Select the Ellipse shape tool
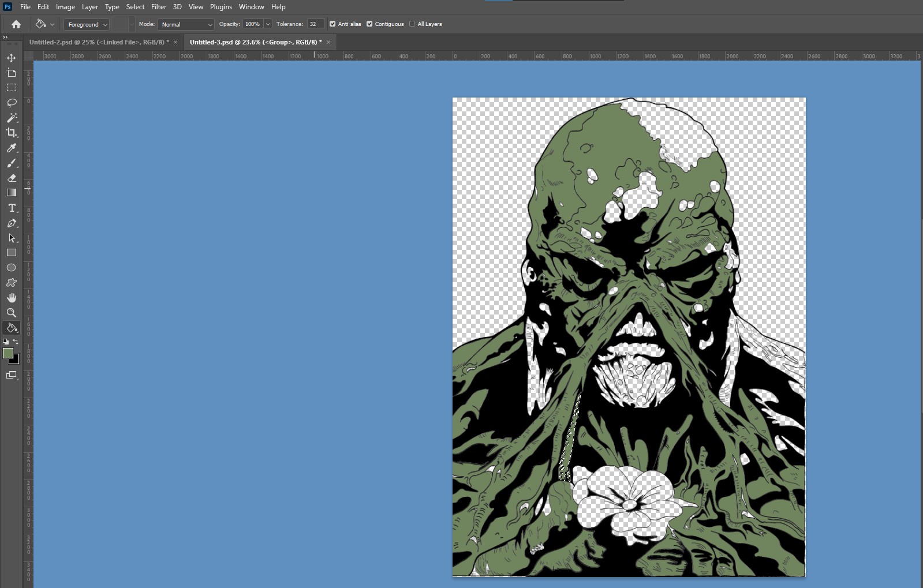Viewport: 923px width, 588px height. click(11, 268)
